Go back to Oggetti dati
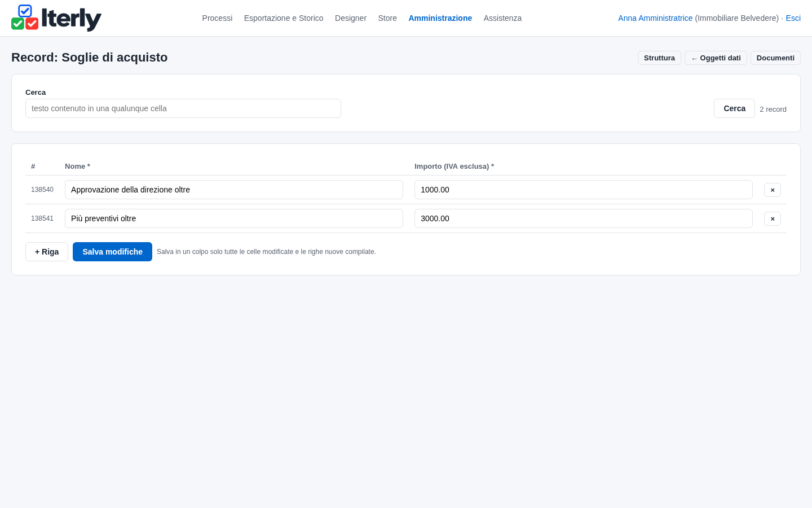Image resolution: width=812 pixels, height=508 pixels. (x=716, y=58)
